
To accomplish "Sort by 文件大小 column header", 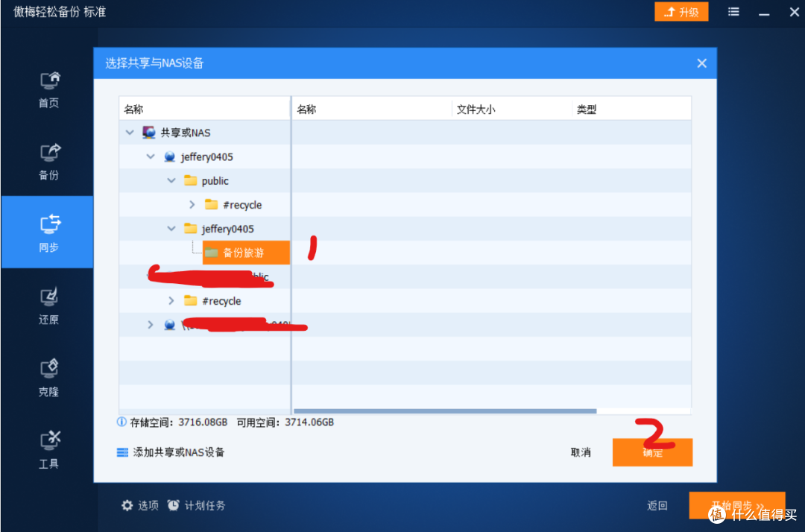I will pyautogui.click(x=512, y=109).
